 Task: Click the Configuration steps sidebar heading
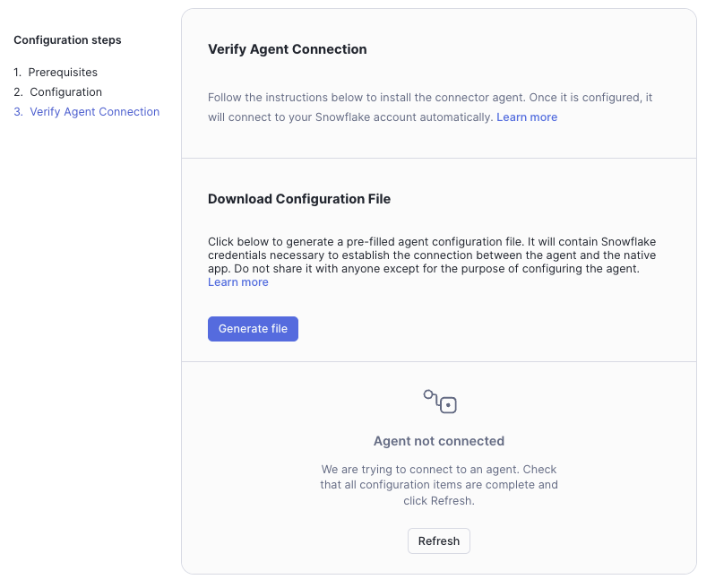point(68,40)
